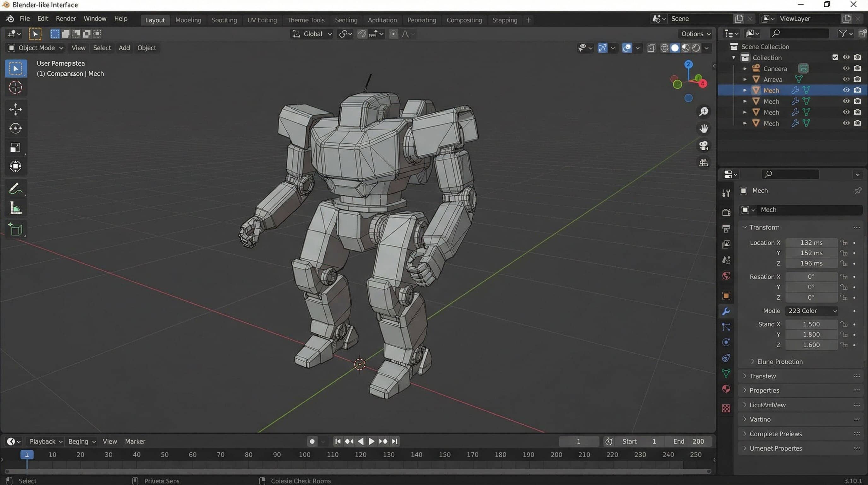
Task: Hide the Arreva object in the viewport
Action: tap(847, 79)
